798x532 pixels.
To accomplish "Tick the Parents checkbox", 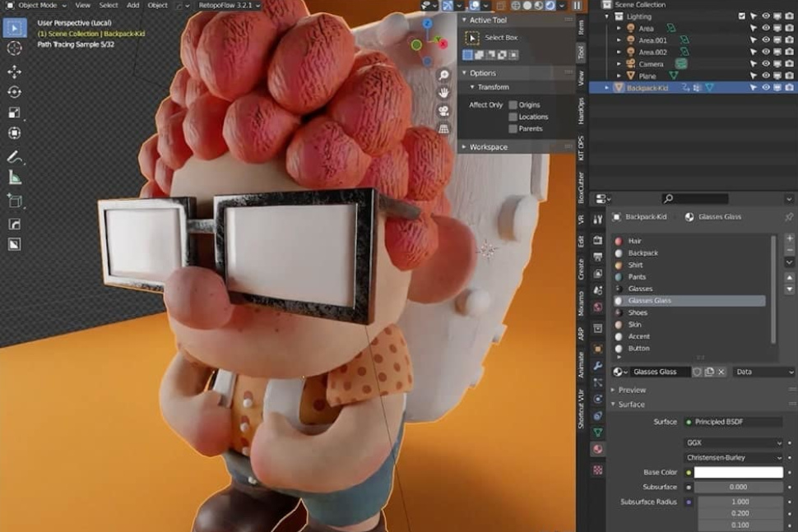I will [513, 129].
